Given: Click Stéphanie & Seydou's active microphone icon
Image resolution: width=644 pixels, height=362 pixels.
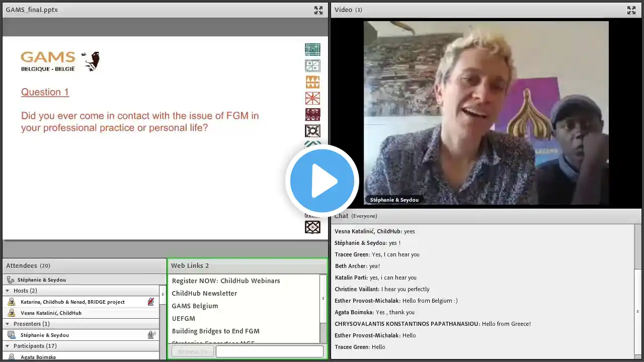Looking at the screenshot, I should (151, 335).
